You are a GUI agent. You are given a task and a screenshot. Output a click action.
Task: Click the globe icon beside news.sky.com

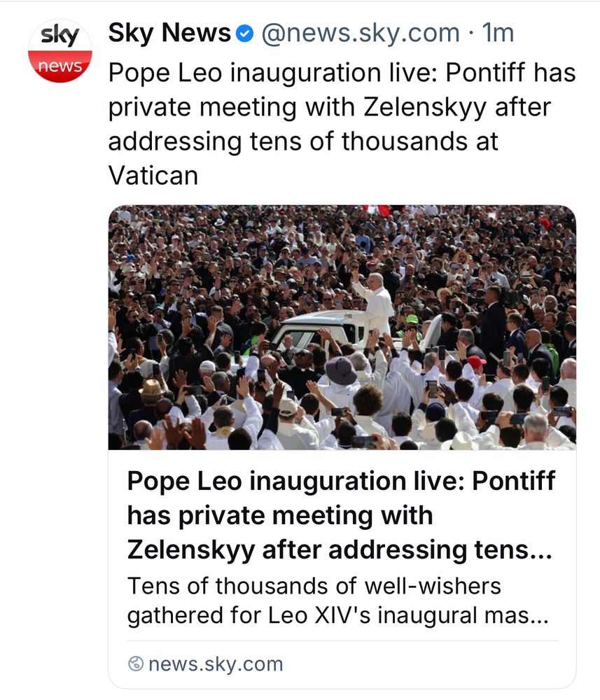click(x=136, y=664)
